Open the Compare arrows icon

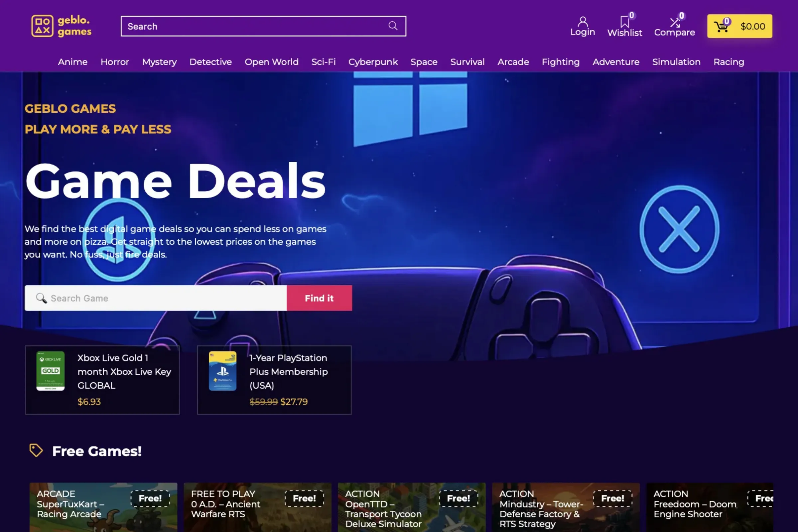(675, 22)
